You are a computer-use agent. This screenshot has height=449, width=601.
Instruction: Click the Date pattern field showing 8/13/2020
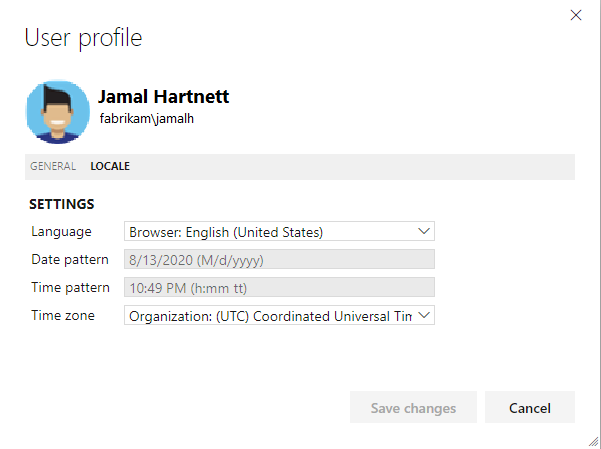pyautogui.click(x=279, y=260)
